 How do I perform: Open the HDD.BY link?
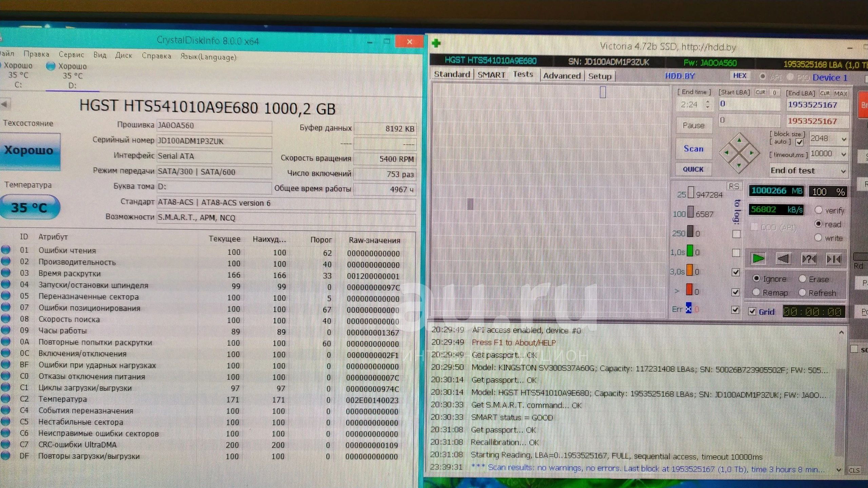pos(679,76)
